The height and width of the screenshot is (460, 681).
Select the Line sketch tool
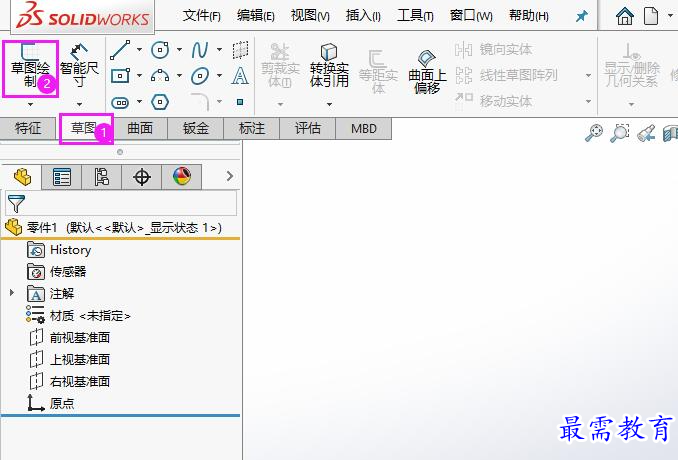point(120,50)
